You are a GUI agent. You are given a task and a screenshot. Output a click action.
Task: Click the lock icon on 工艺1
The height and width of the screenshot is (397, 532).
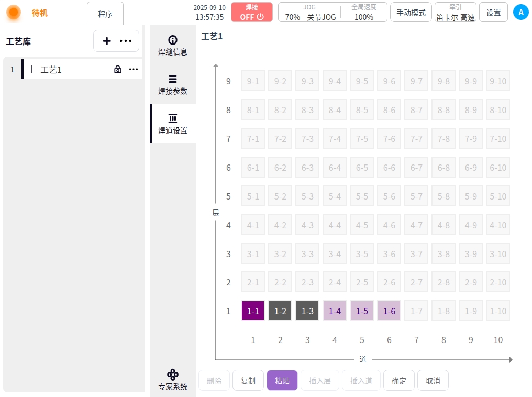tap(118, 69)
